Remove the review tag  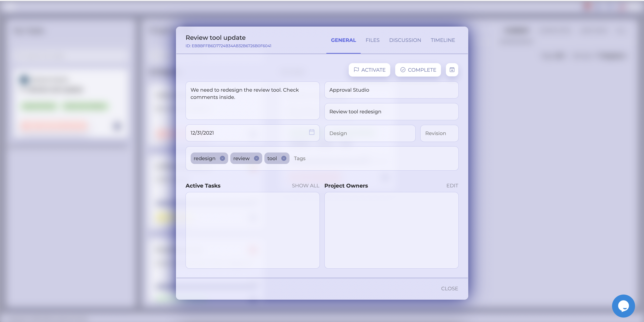pos(256,158)
